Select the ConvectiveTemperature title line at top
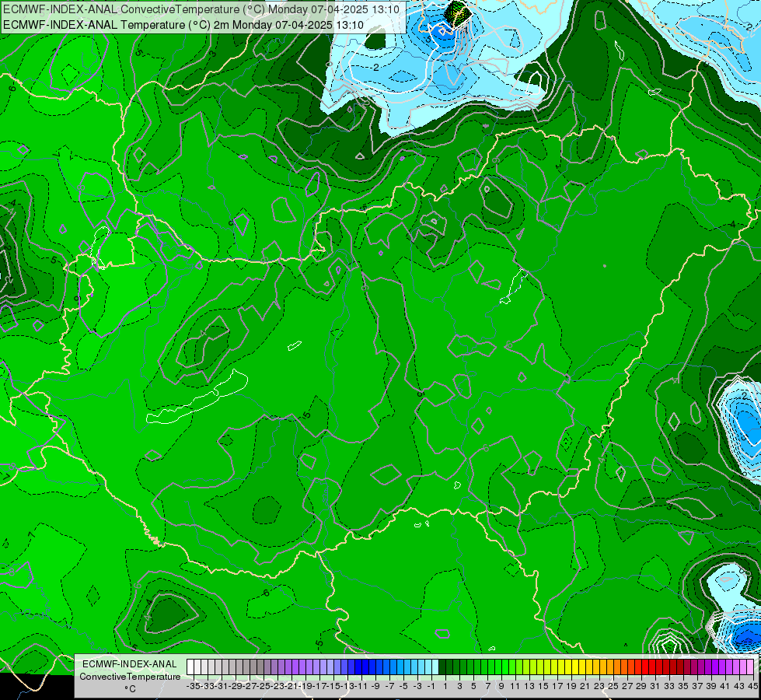The width and height of the screenshot is (761, 700). coord(201,9)
